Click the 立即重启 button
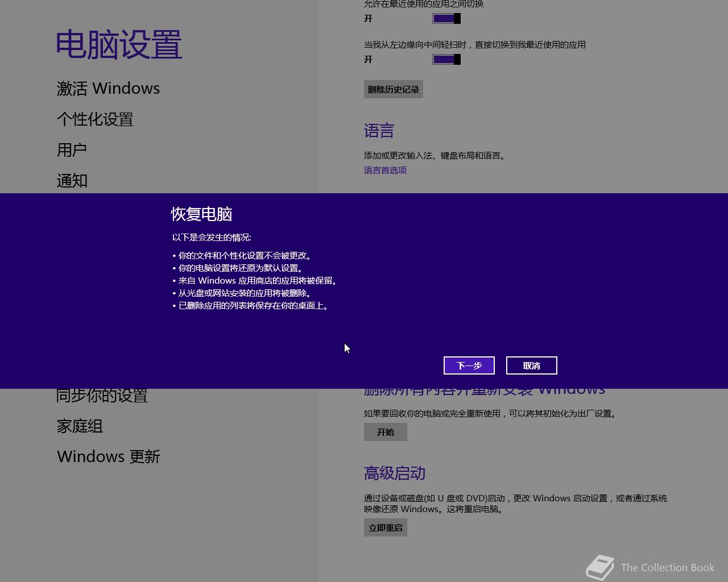 click(386, 527)
